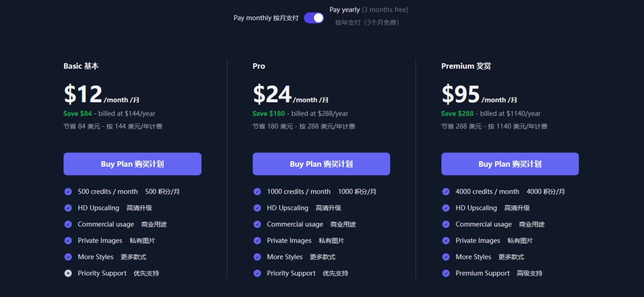Click the Premium plan title
Viewport: 644px width, 297px height.
coord(466,66)
